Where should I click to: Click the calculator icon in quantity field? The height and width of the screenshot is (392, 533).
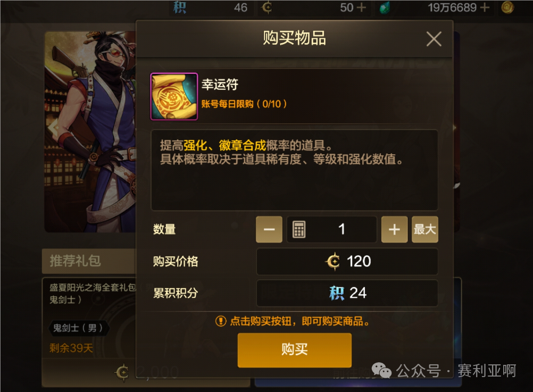point(299,229)
